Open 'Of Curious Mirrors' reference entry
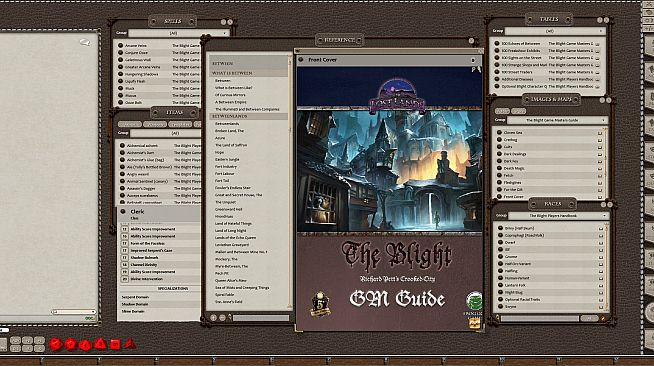654x366 pixels. (x=230, y=95)
